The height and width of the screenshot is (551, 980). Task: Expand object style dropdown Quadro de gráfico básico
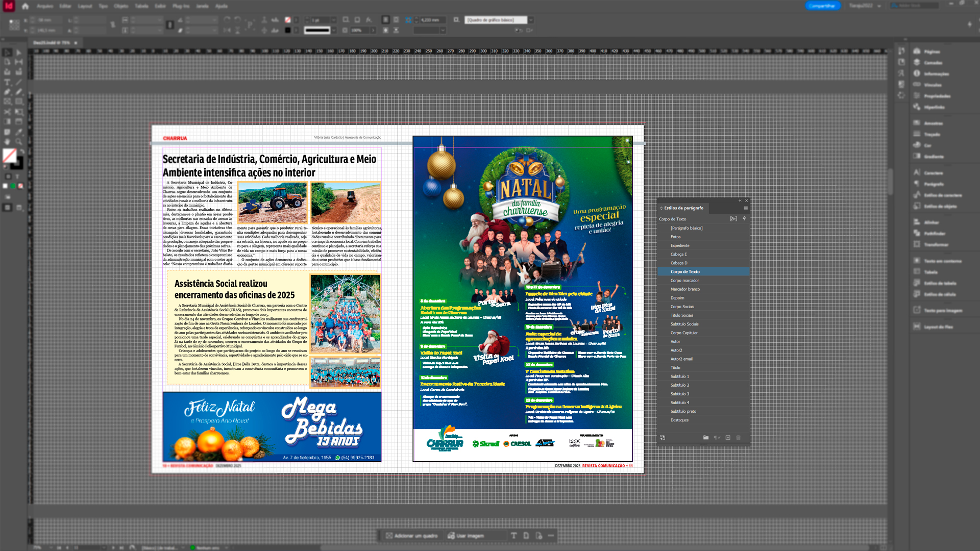click(x=531, y=20)
